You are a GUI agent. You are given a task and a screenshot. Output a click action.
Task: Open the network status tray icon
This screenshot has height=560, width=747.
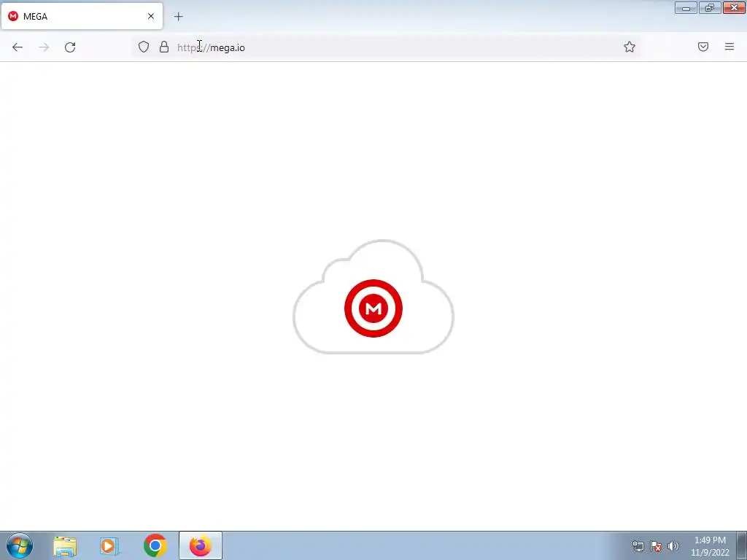click(638, 546)
